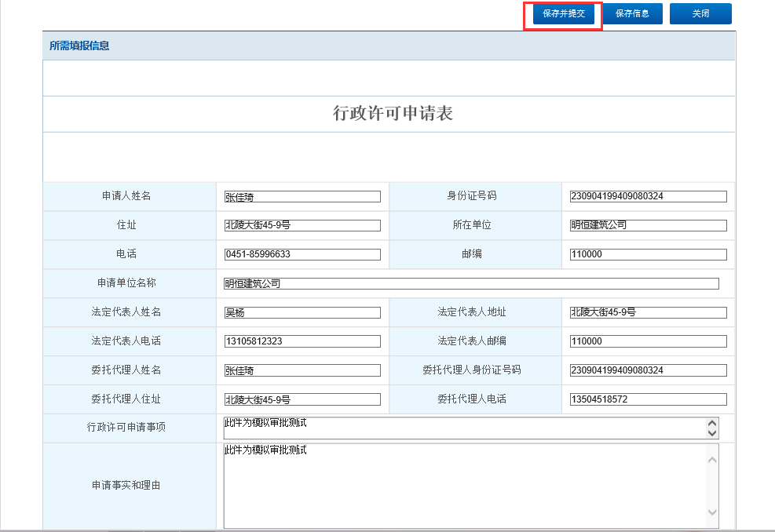775x532 pixels.
Task: Focus the 申请单位名称 wide text box
Action: click(471, 283)
